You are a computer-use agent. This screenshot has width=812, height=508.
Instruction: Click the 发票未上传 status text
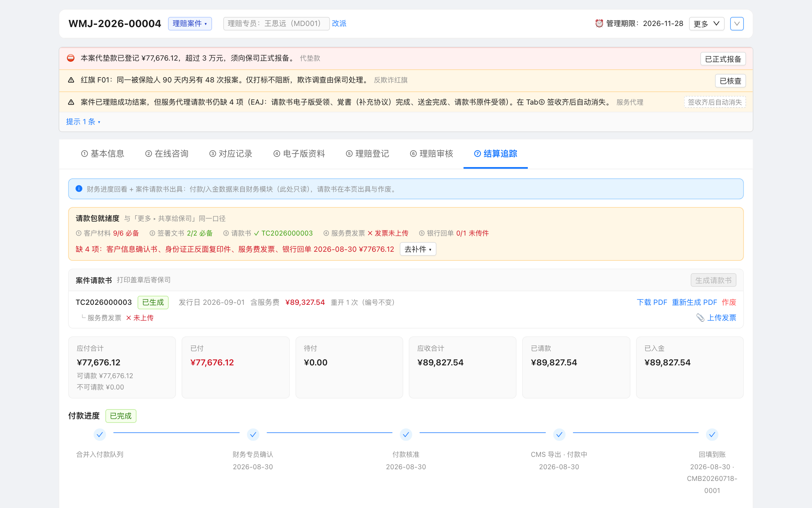point(391,233)
